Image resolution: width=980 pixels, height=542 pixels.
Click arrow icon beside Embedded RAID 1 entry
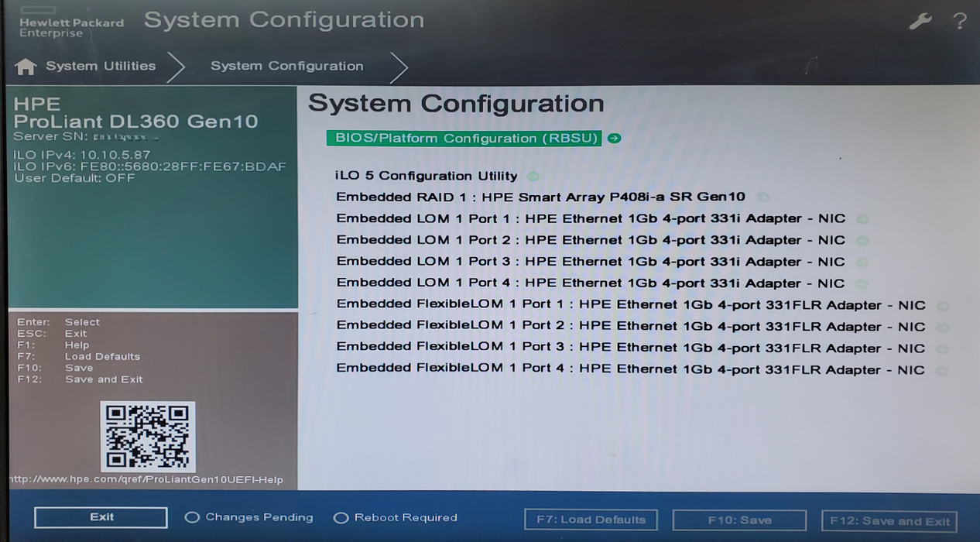[762, 197]
